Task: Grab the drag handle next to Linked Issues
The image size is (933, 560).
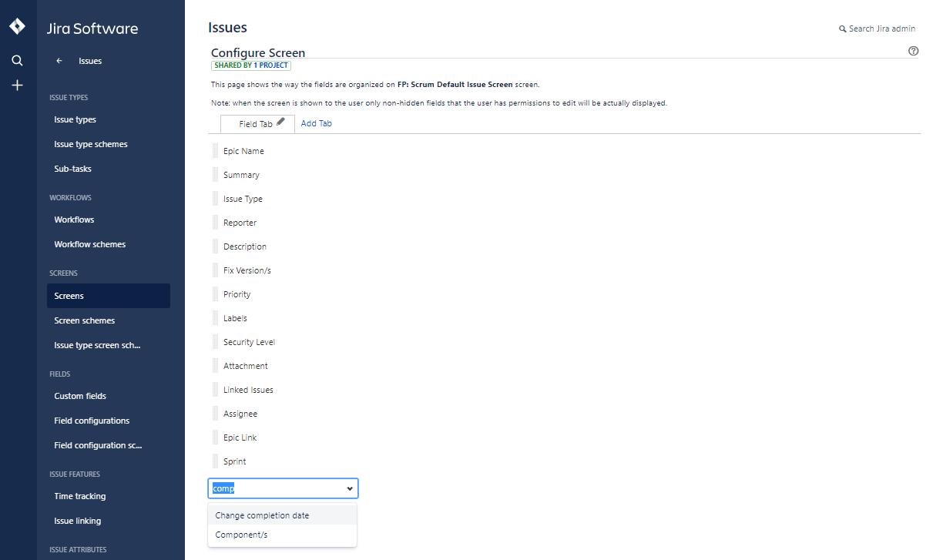Action: [216, 390]
